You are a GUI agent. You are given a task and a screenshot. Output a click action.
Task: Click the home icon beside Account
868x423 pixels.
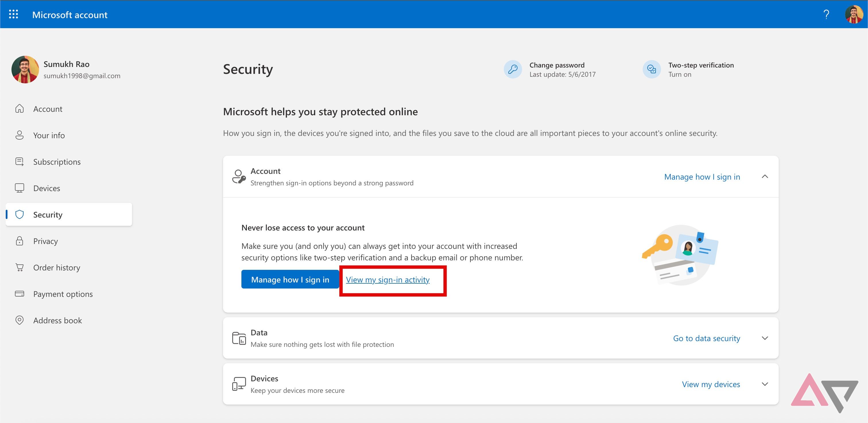[x=20, y=109]
